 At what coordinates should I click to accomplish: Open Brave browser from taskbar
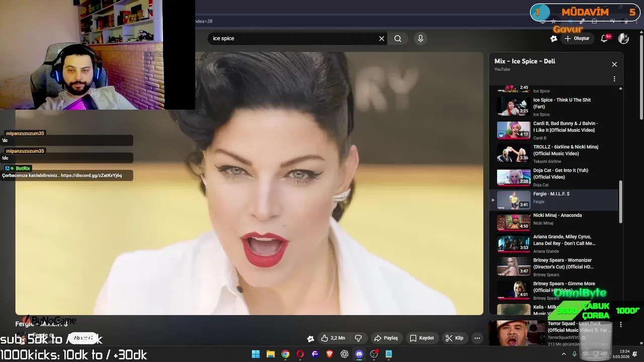click(x=330, y=354)
